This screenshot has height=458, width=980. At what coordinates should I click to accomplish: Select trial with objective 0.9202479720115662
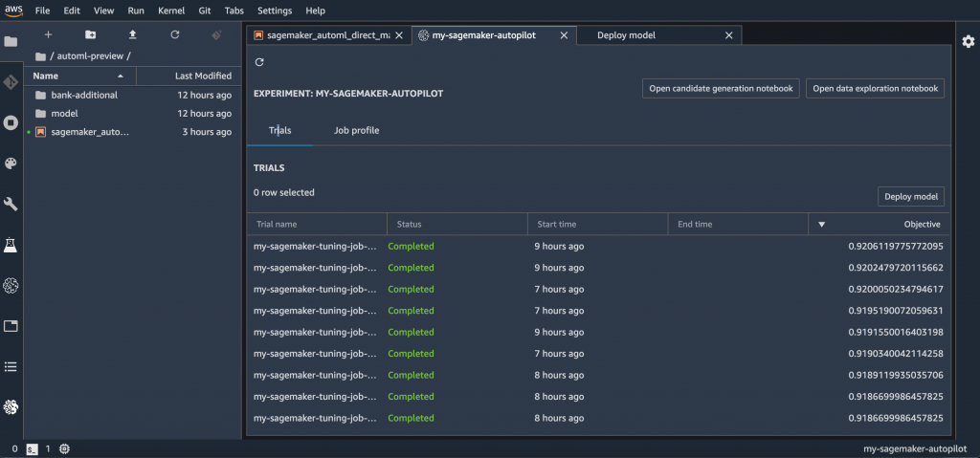598,268
